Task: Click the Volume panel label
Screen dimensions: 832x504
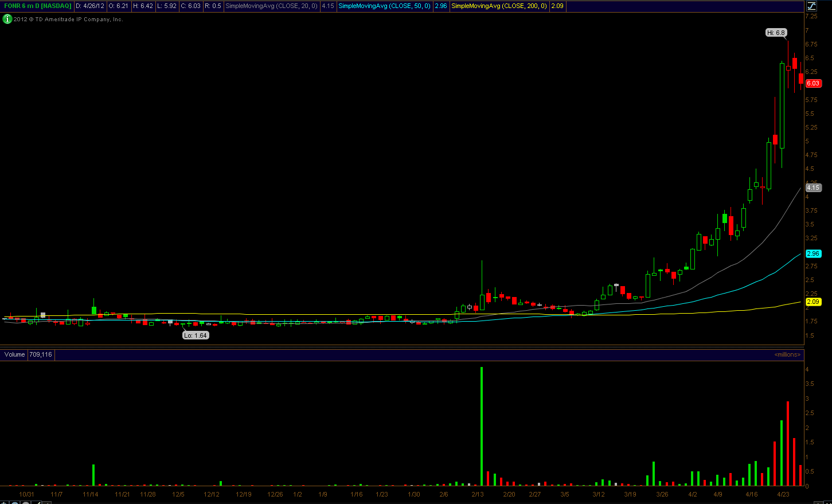Action: [x=15, y=354]
